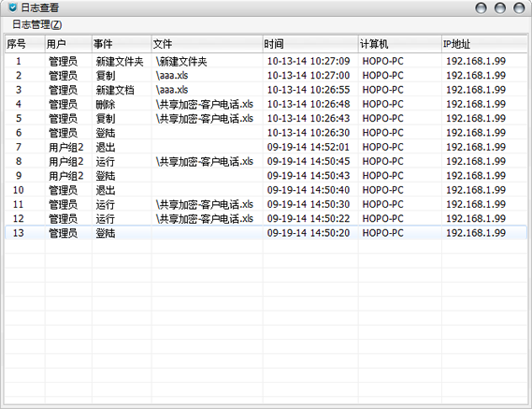Click the 事件 column header

(x=122, y=44)
